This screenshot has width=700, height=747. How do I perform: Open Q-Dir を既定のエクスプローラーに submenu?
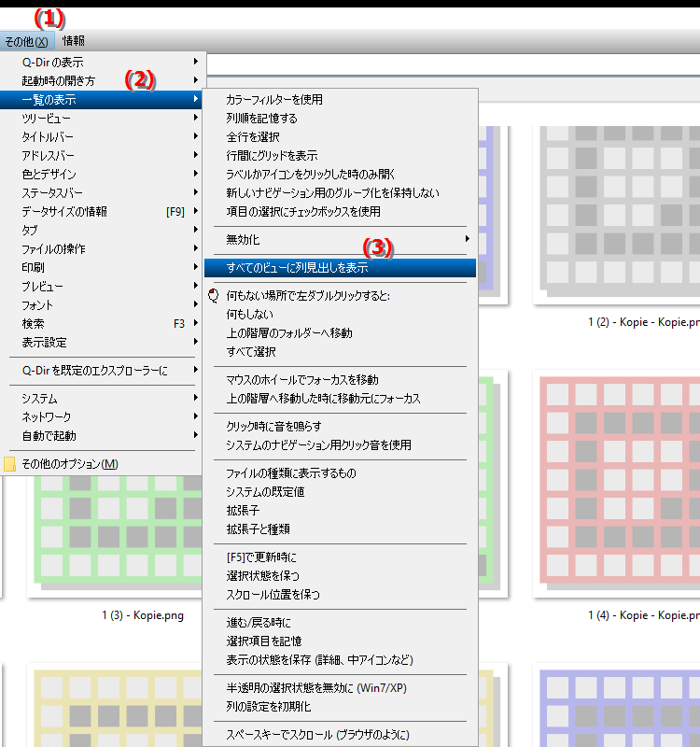[101, 370]
